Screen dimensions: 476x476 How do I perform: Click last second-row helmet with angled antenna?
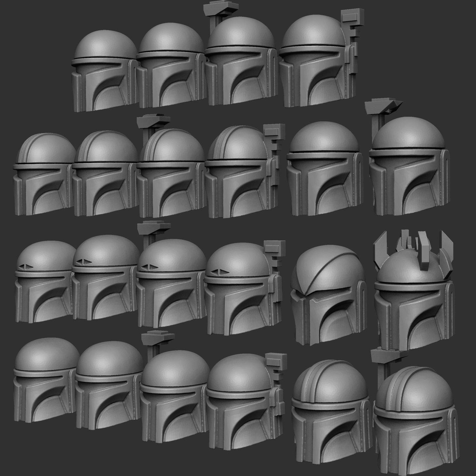point(408,165)
